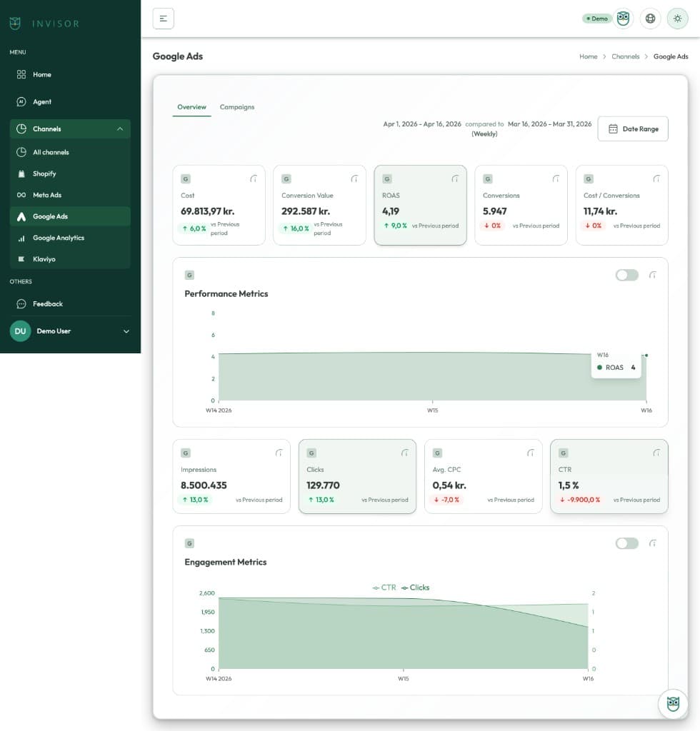
Task: Click Google badge on Avg. CPC card
Action: click(437, 453)
